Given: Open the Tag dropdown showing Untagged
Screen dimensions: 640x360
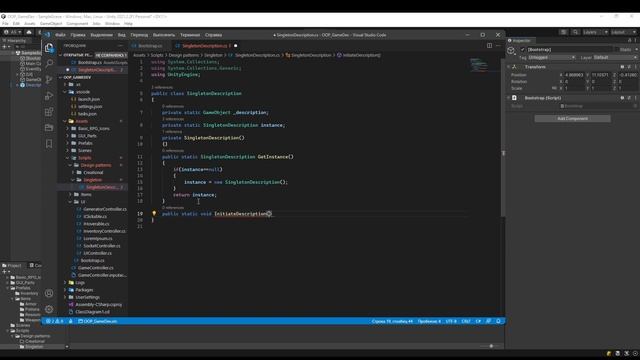Looking at the screenshot, I should pyautogui.click(x=551, y=58).
